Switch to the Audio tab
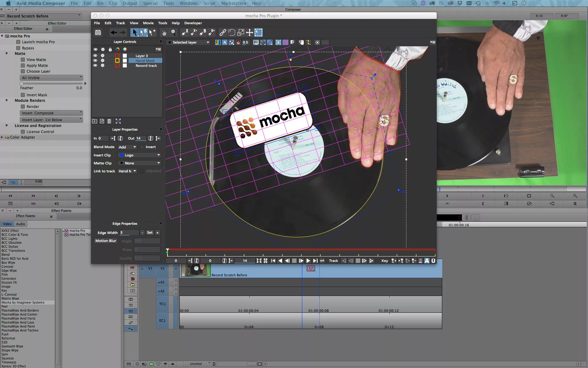Screen dimensions: 588x368 [21, 224]
